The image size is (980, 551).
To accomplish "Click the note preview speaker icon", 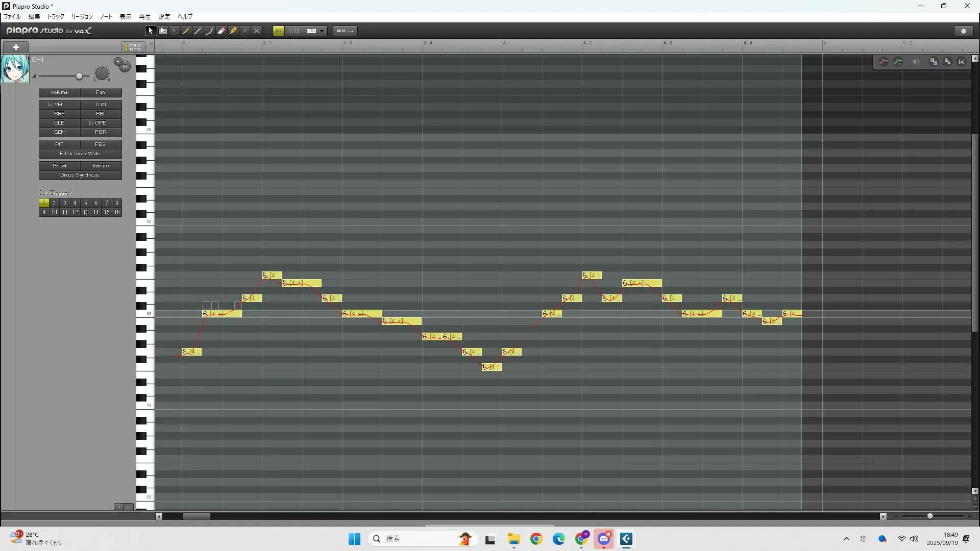I will coord(916,61).
